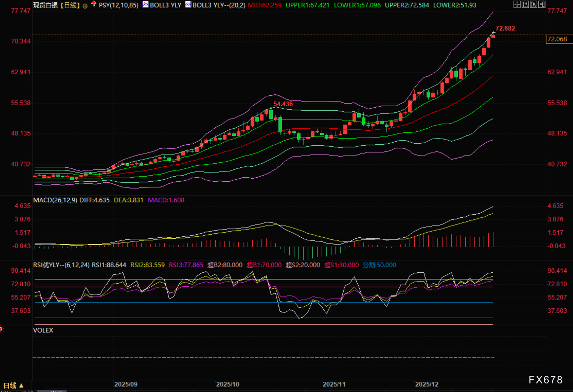Click the 72.068 current price tag
Screen dimensions: 573x392
[x=557, y=39]
